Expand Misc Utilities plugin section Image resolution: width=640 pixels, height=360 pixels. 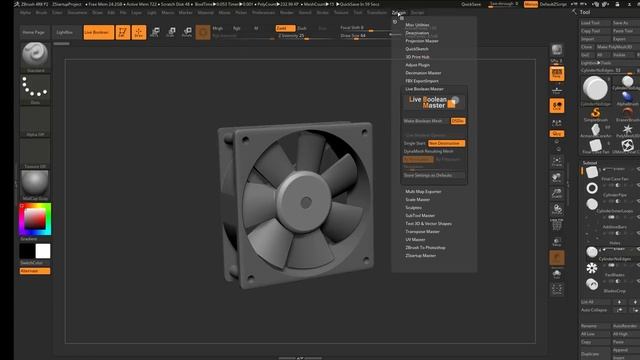[417, 25]
